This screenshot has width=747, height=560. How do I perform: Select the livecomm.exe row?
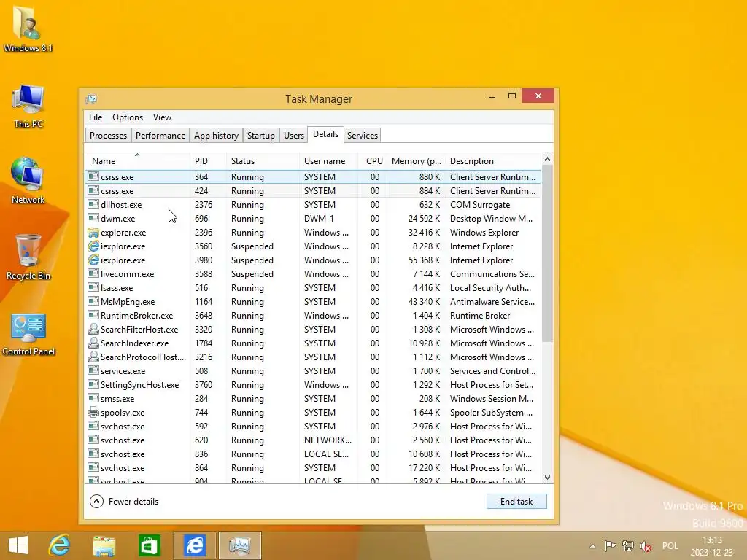pyautogui.click(x=313, y=274)
